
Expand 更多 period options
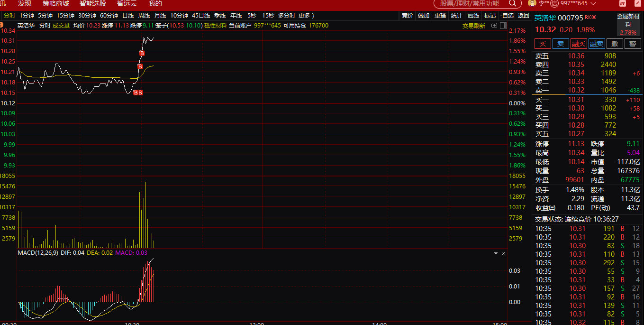(306, 16)
